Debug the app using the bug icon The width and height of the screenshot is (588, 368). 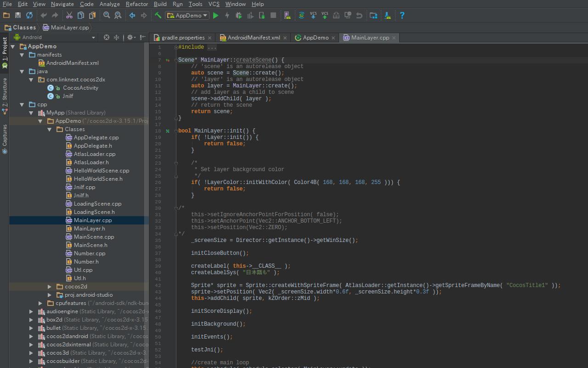pos(238,15)
